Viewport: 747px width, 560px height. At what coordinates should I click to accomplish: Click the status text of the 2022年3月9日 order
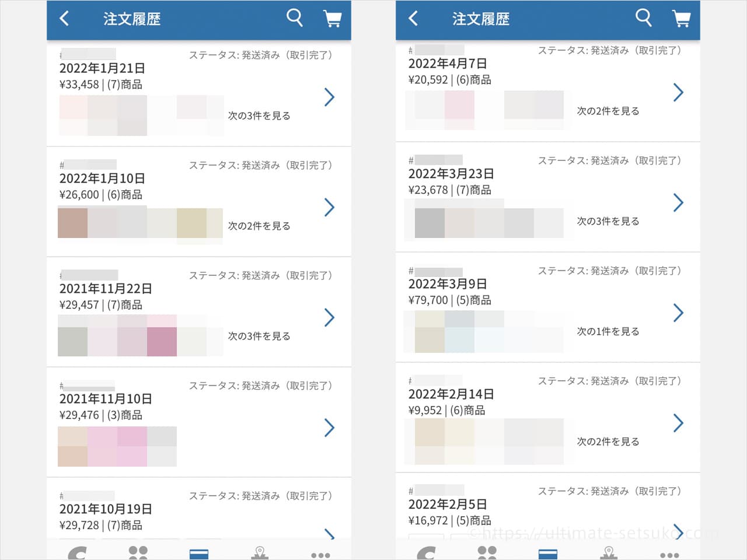610,271
